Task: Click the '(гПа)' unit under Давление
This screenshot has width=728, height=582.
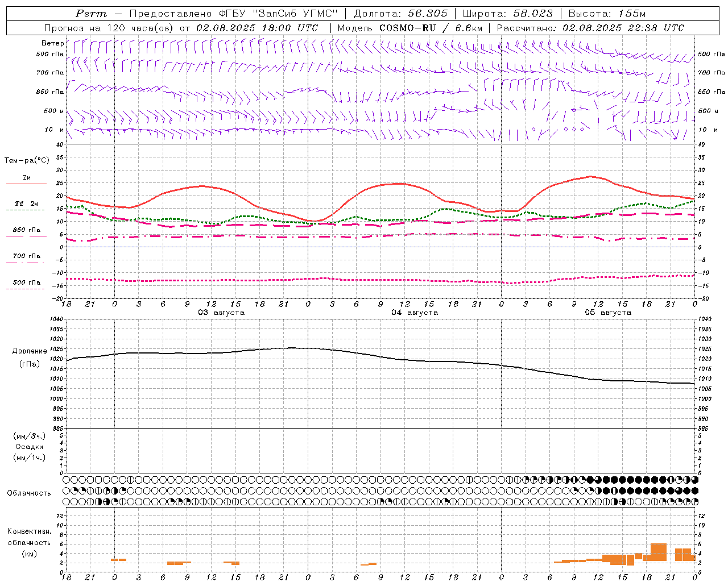Action: pos(30,364)
